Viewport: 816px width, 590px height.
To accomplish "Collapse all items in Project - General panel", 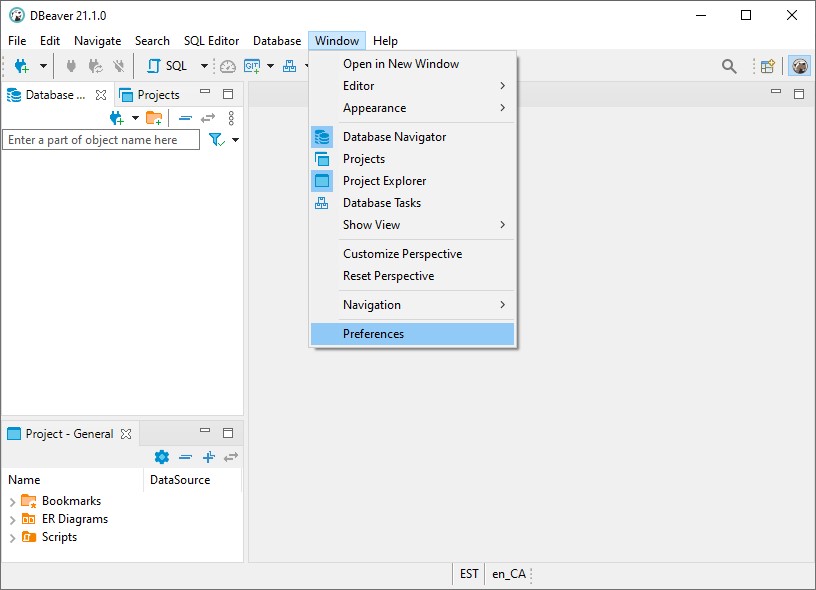I will 185,457.
